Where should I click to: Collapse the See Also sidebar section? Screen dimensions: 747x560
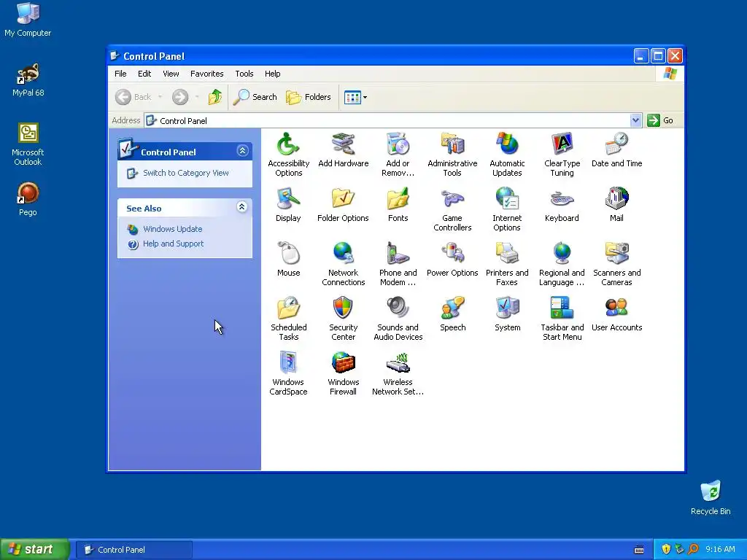point(242,206)
